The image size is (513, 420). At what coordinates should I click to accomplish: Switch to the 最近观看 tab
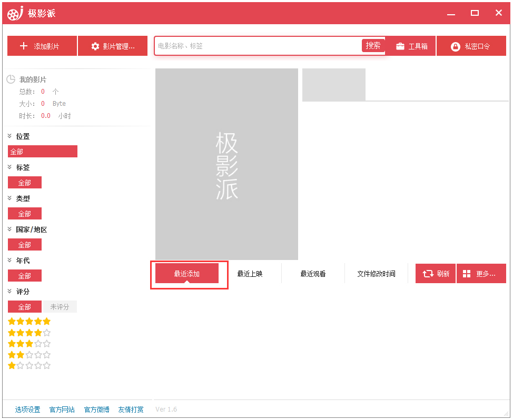click(x=312, y=273)
